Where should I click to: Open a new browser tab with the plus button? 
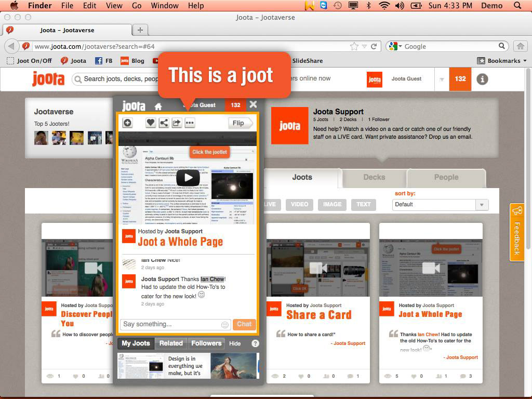click(x=140, y=30)
